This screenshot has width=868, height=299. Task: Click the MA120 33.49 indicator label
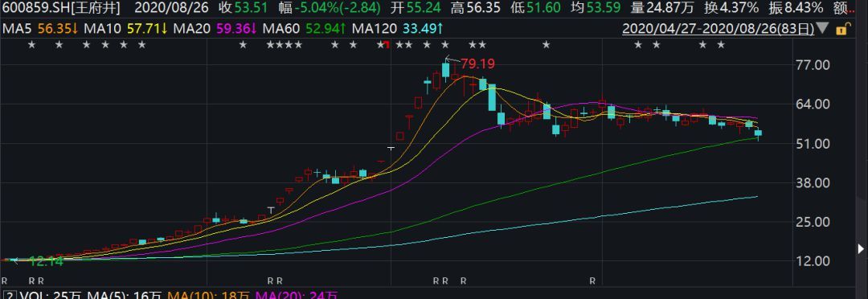click(x=397, y=28)
